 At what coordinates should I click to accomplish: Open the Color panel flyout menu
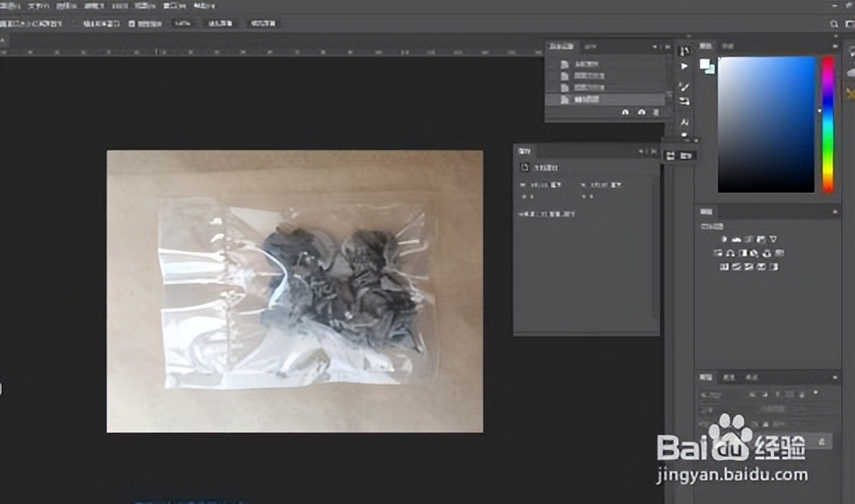tap(835, 46)
